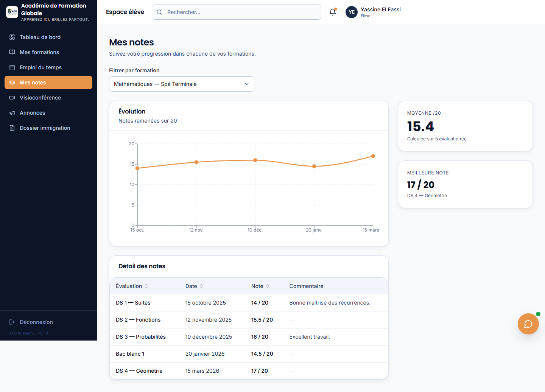Open the Filtrer par formation dropdown
Viewport: 545px width, 392px height.
pos(182,84)
